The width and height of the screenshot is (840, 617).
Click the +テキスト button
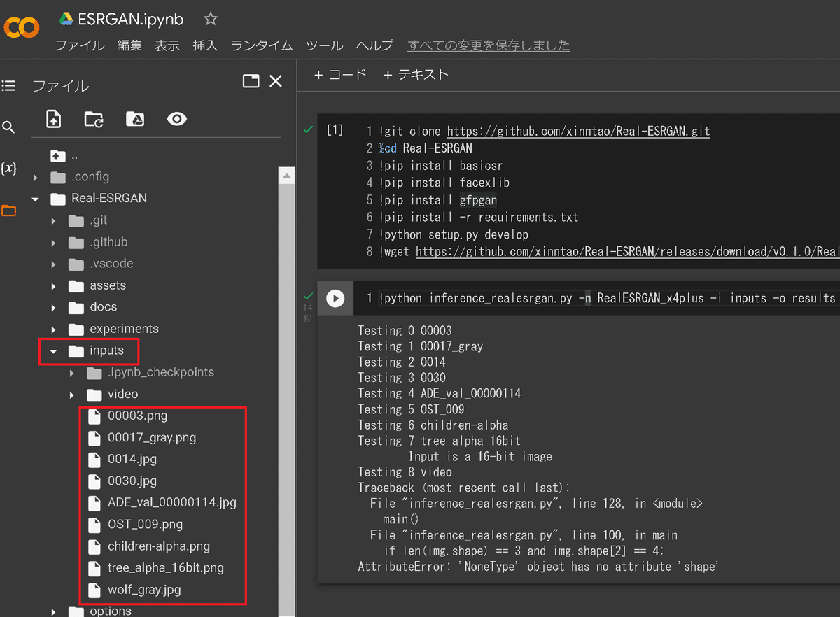click(x=416, y=74)
